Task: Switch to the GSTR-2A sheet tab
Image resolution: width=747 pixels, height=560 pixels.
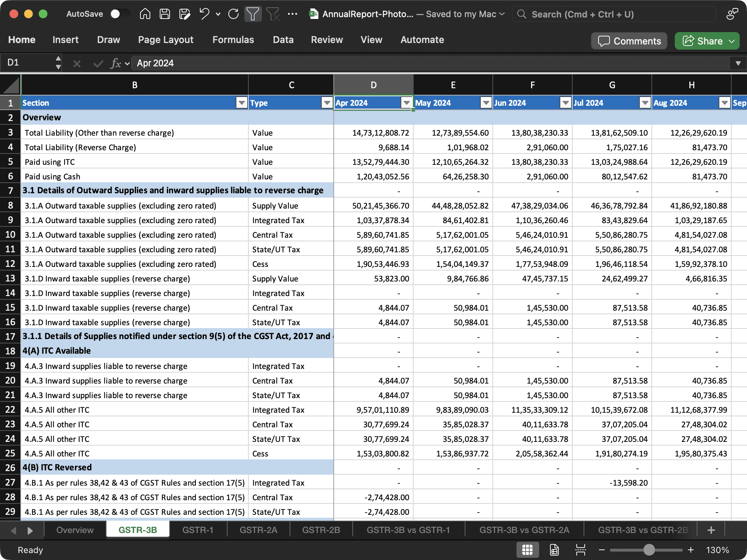Action: coord(258,530)
